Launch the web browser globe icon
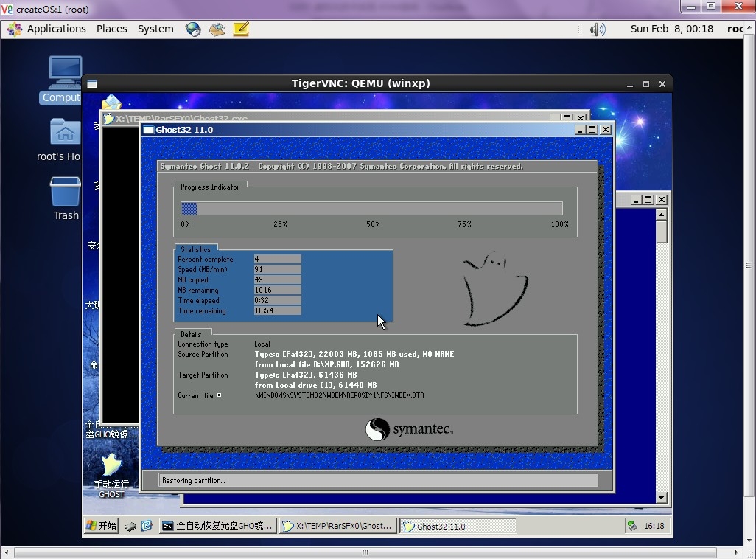This screenshot has height=559, width=756. 193,29
